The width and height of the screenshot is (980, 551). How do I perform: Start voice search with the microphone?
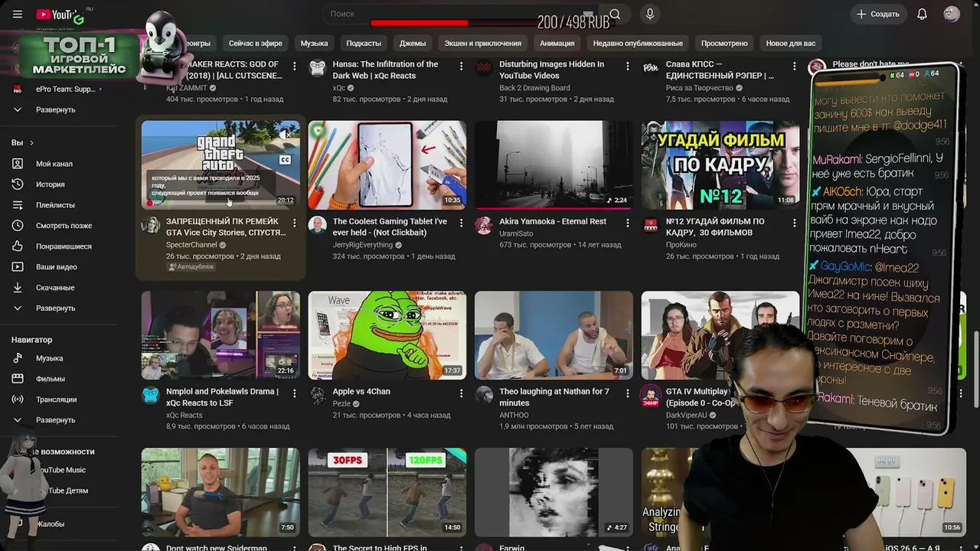click(x=650, y=14)
